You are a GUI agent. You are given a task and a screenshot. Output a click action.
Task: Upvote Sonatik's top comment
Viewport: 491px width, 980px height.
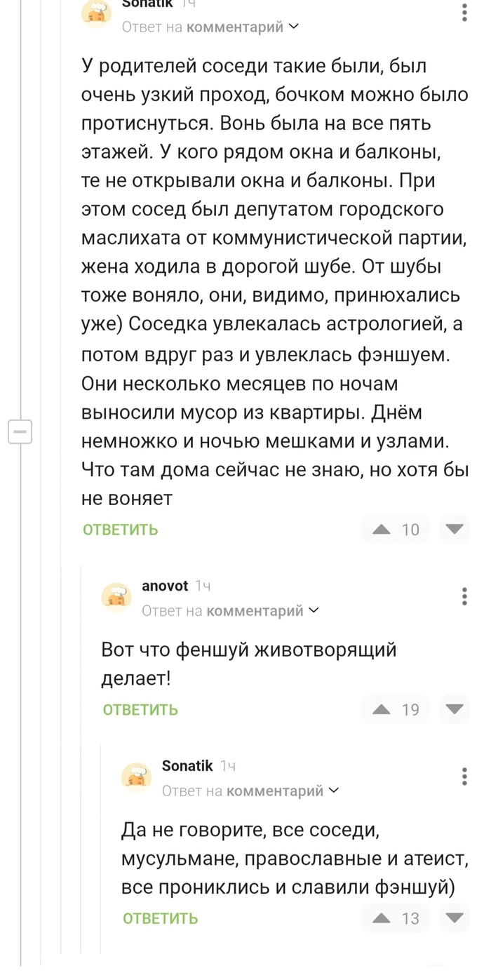(x=382, y=529)
